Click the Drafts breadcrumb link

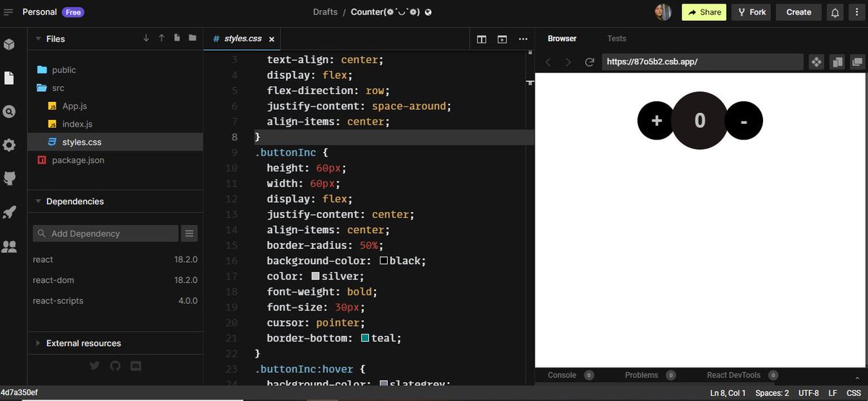(325, 12)
